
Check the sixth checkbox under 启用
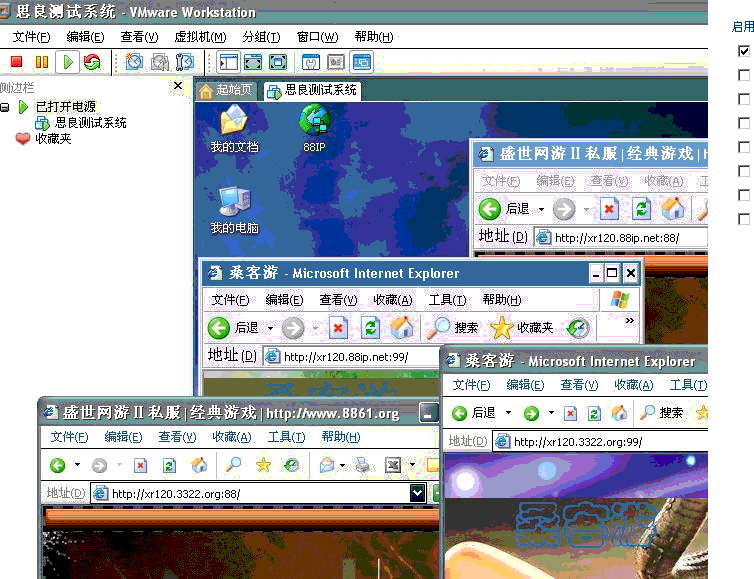(744, 171)
